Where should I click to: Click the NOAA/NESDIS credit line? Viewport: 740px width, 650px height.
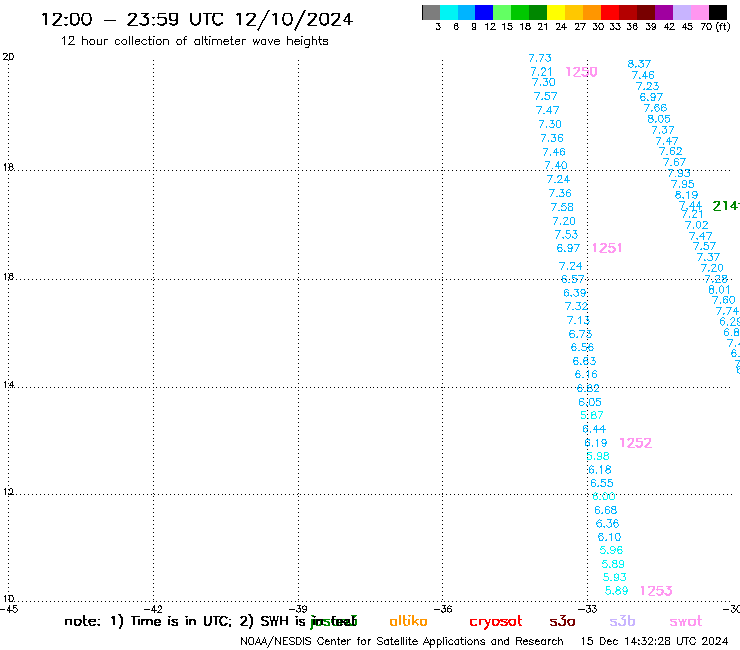point(402,642)
